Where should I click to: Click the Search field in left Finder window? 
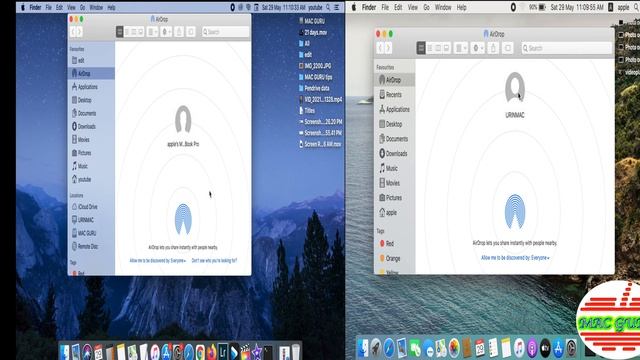[225, 32]
